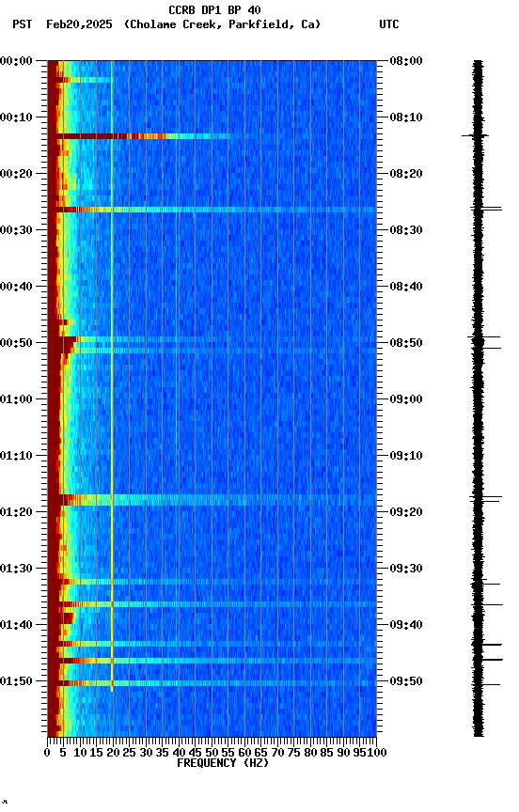Image resolution: width=519 pixels, height=812 pixels.
Task: Click the '60' frequency axis tick label
Action: 244,754
